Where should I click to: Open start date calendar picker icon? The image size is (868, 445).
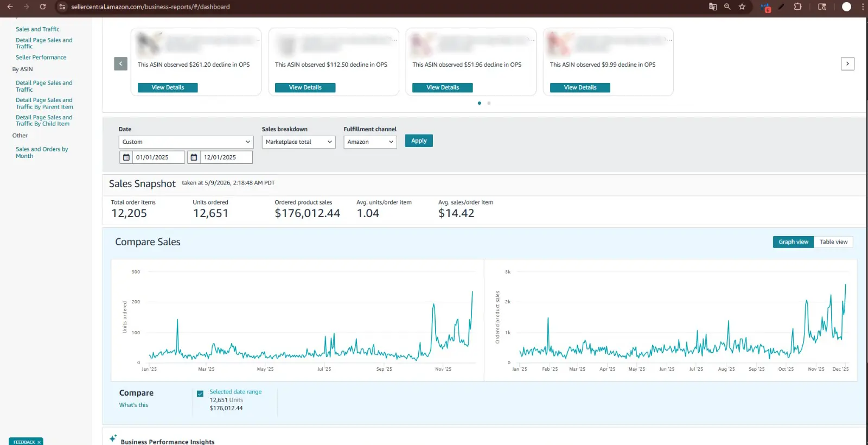(126, 157)
